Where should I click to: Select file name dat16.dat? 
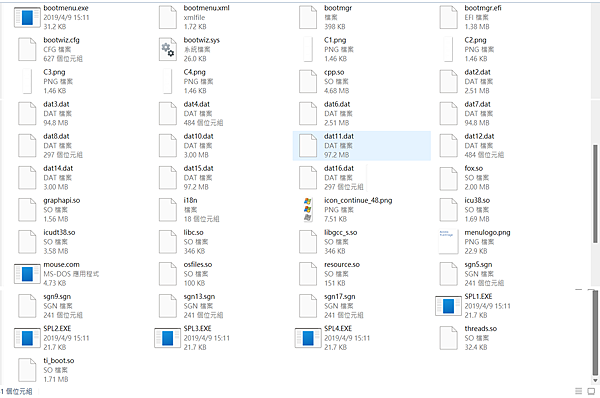click(x=339, y=168)
